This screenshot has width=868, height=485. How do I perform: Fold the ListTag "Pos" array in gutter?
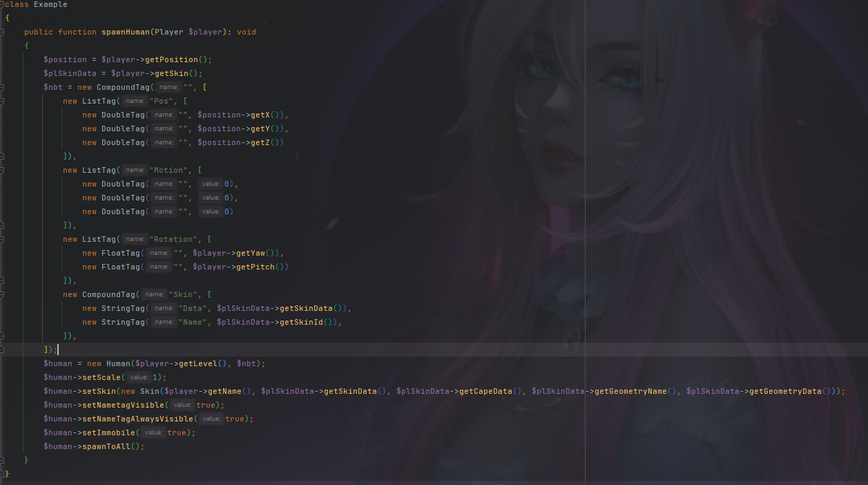(3, 101)
